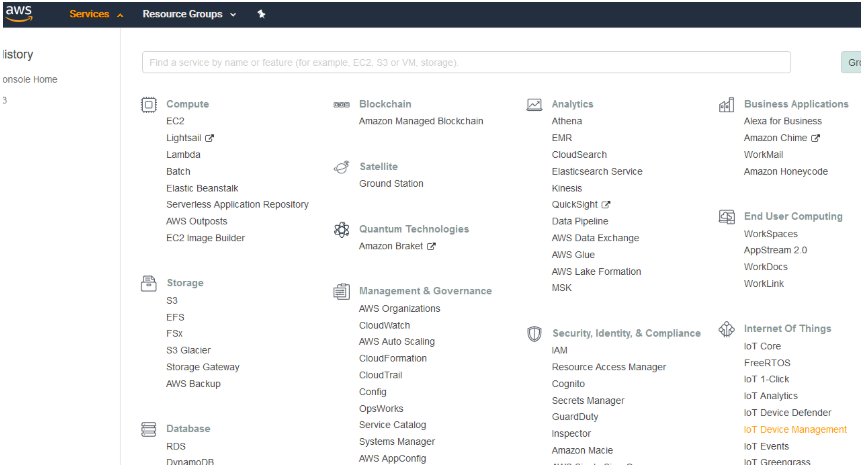The width and height of the screenshot is (864, 471).
Task: Open Service Catalog
Action: 392,425
